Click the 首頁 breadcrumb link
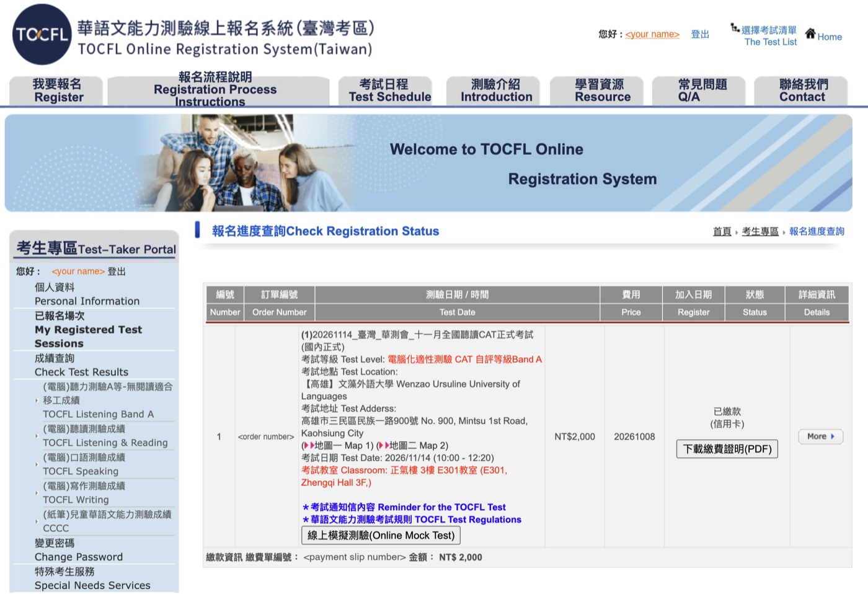The image size is (868, 594). 722,231
